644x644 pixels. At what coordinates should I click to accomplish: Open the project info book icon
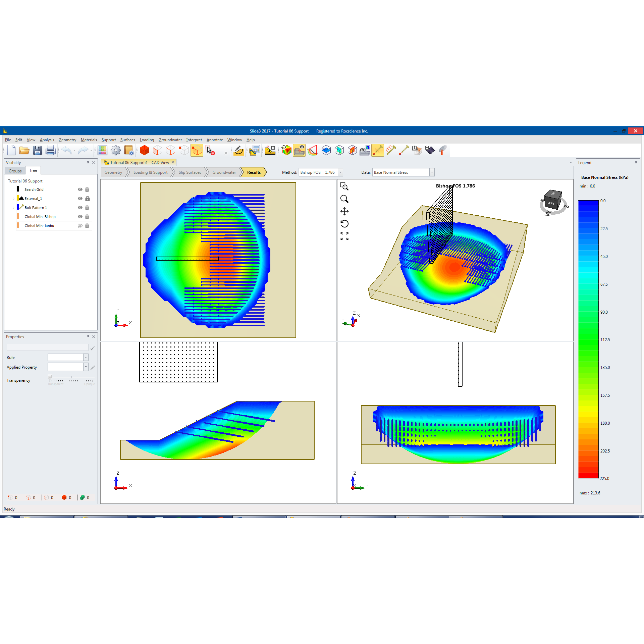click(x=129, y=151)
